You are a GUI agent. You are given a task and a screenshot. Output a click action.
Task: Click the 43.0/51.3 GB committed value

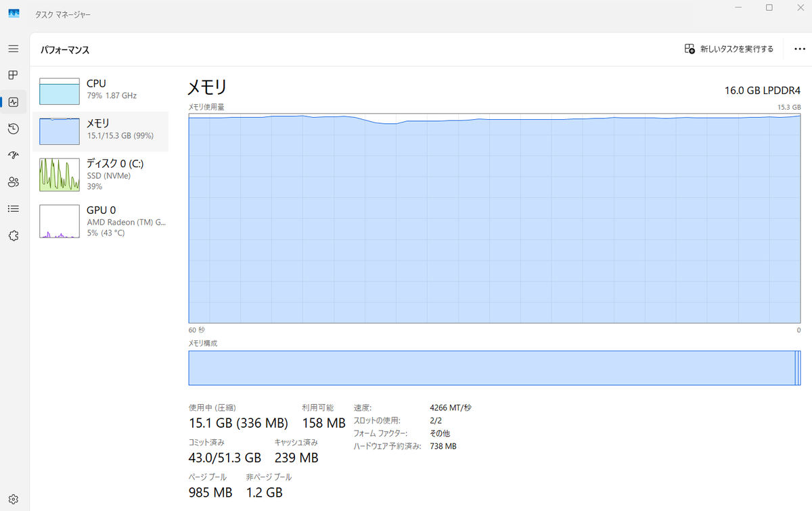pos(225,458)
